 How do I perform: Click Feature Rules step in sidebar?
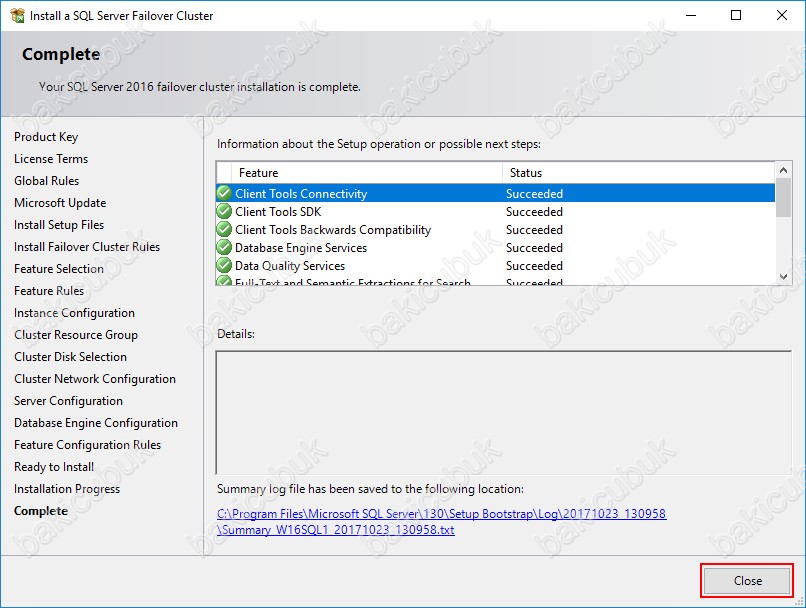[49, 291]
